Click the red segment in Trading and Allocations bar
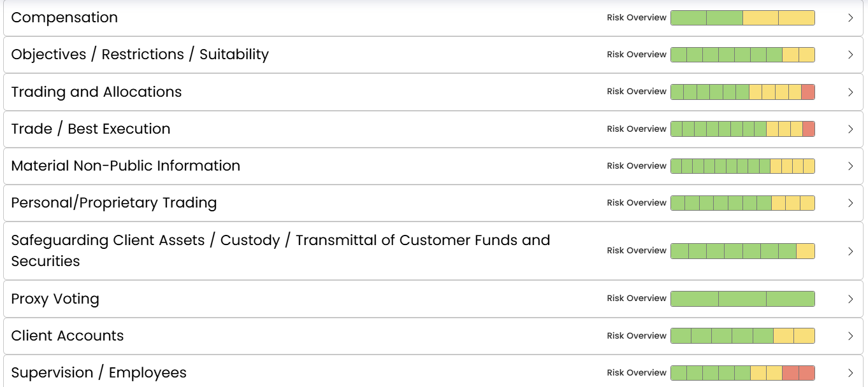Screen dimensions: 868x387 click(808, 92)
